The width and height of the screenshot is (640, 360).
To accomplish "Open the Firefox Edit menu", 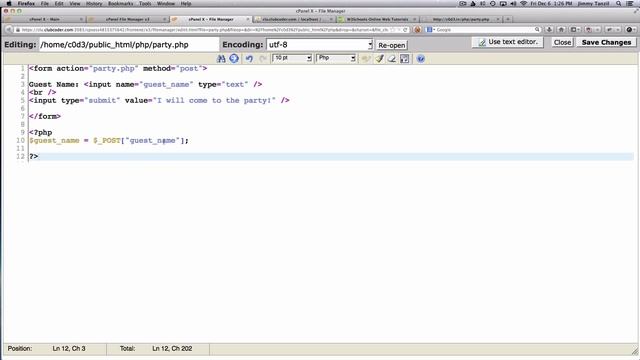I will click(x=59, y=4).
